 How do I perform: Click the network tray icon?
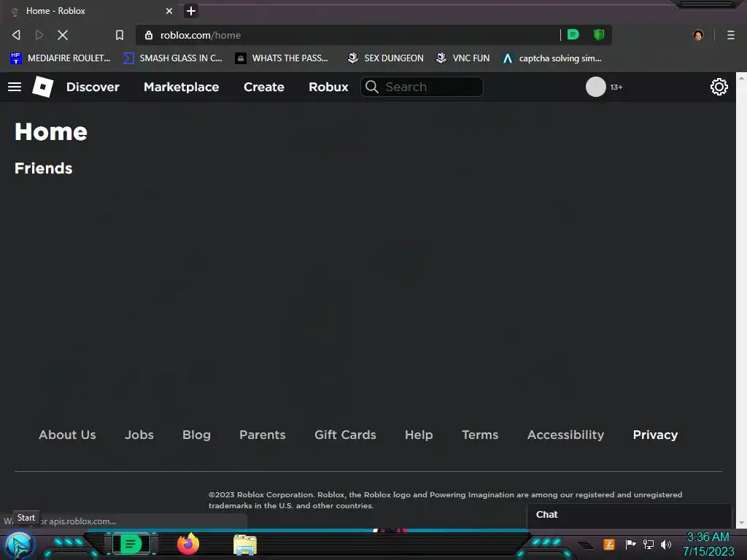coord(649,544)
